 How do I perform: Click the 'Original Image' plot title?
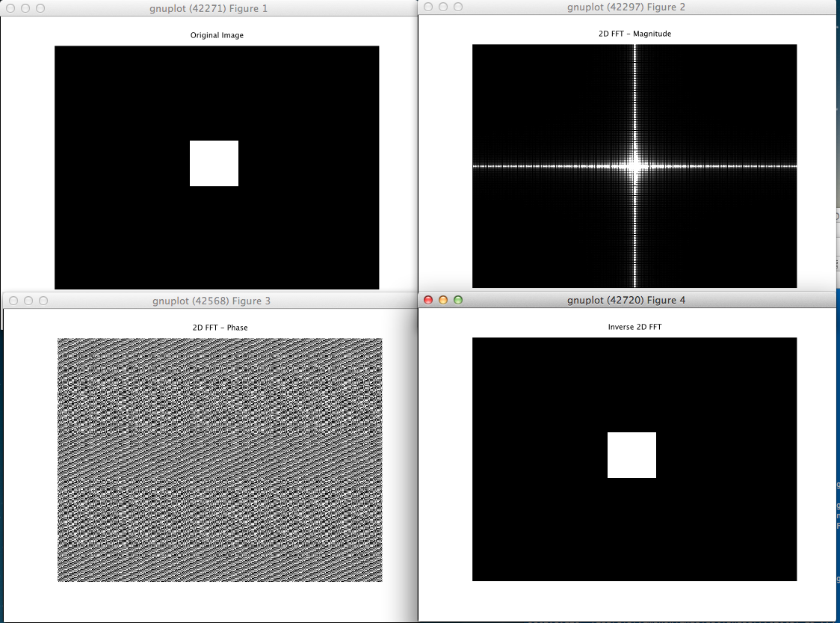(x=217, y=35)
